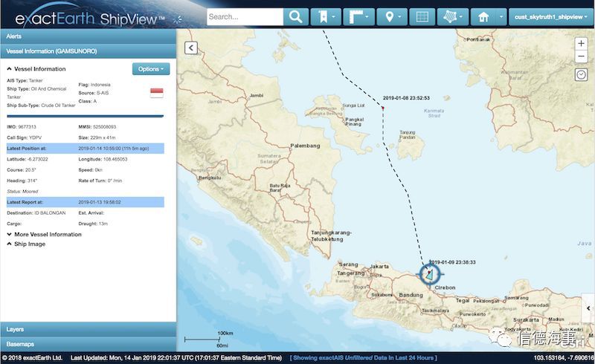Screen dimensions: 595x364
Task: Click the 100km scale bar
Action: 202,339
